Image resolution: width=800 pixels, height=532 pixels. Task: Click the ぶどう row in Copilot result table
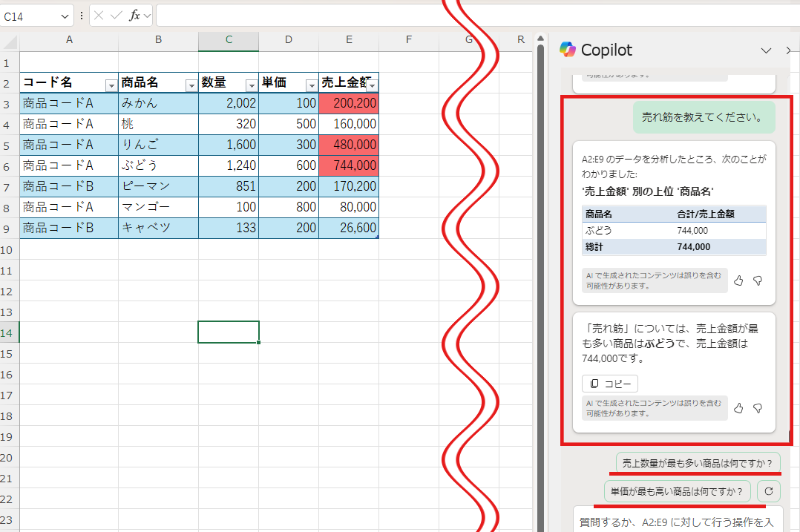pyautogui.click(x=674, y=231)
